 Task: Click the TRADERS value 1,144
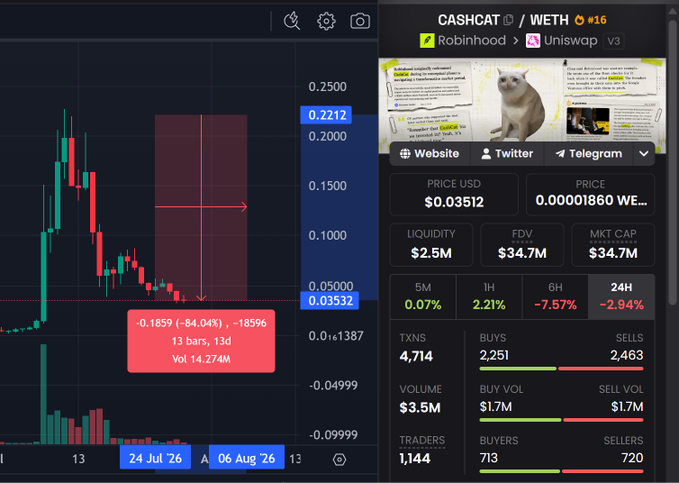point(415,458)
